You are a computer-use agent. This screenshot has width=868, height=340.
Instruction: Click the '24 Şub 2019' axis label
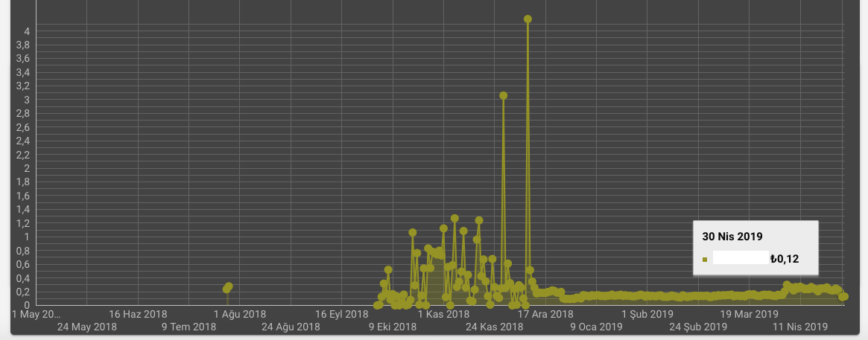click(698, 327)
